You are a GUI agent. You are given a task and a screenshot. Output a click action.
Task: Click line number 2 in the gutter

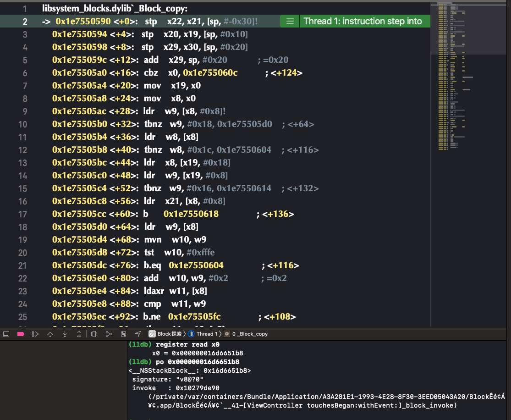[x=25, y=22]
